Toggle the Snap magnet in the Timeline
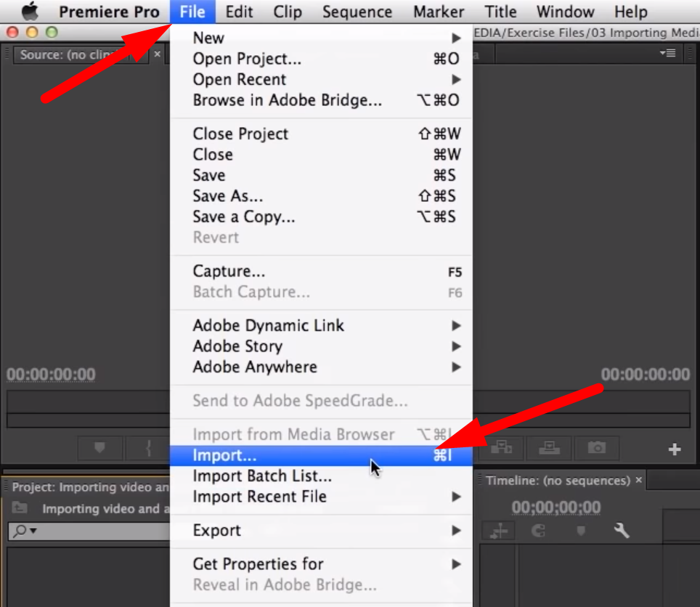 click(x=538, y=530)
